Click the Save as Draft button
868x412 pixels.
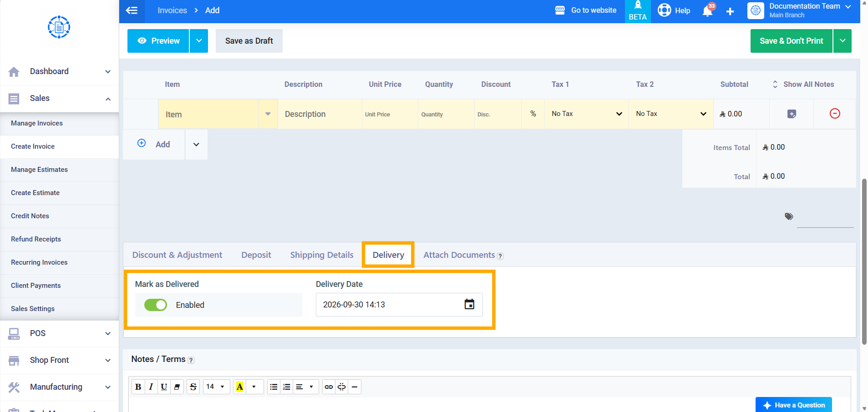249,41
